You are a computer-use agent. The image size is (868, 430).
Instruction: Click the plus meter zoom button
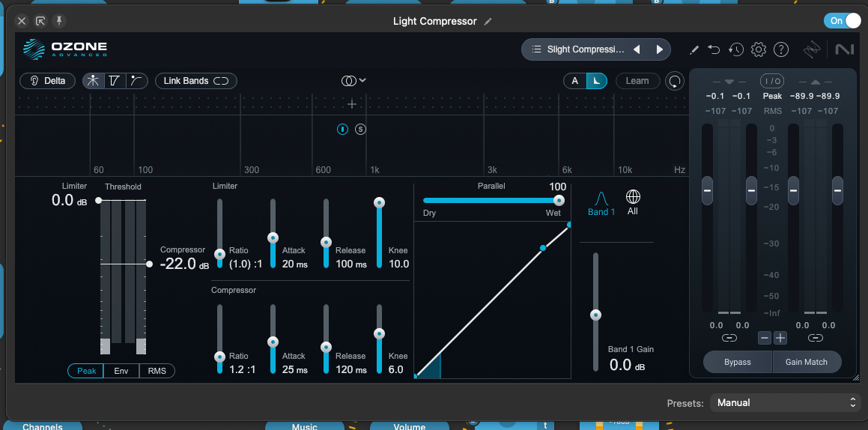click(780, 338)
